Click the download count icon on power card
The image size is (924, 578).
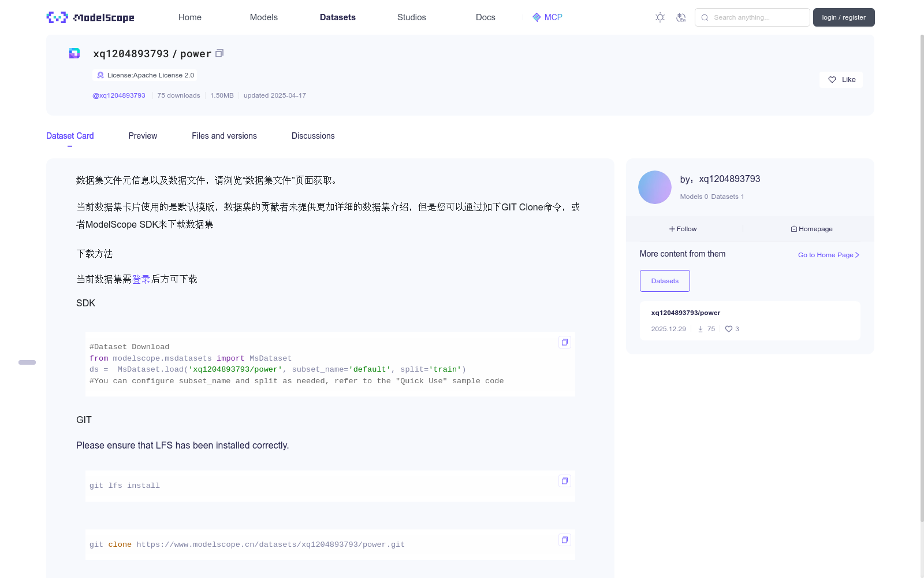tap(701, 329)
